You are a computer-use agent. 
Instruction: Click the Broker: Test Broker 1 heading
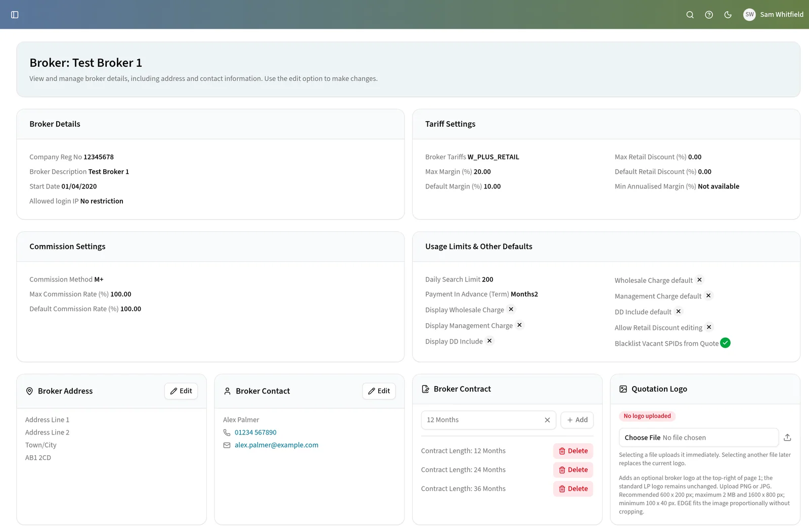pos(85,63)
